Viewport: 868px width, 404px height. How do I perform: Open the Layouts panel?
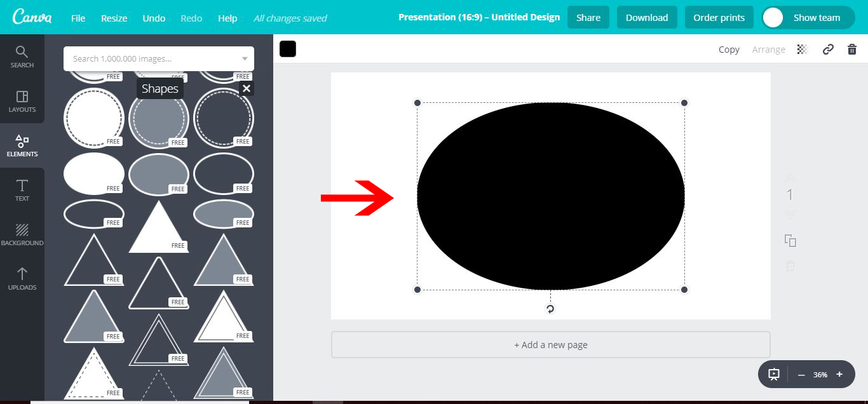(22, 102)
